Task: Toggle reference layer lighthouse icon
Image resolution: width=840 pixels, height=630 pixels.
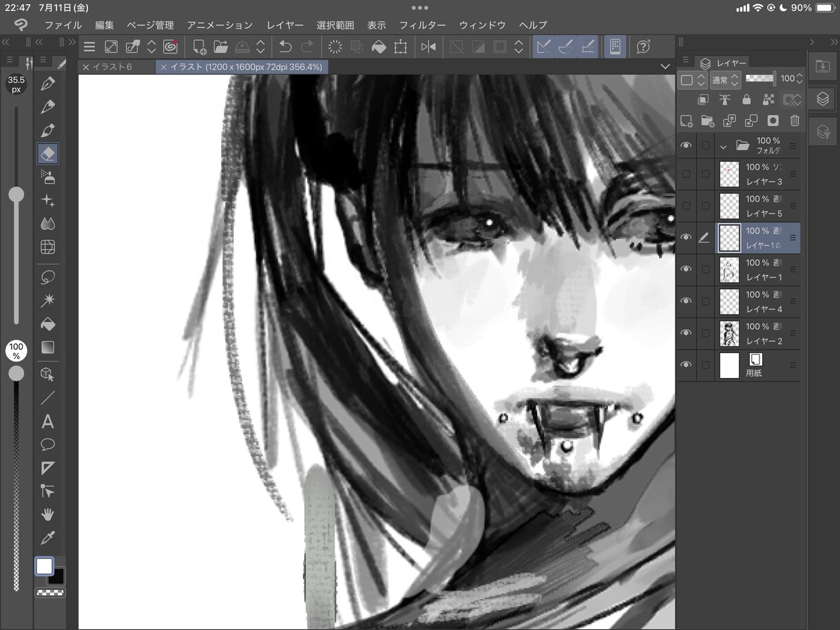Action: click(x=725, y=100)
